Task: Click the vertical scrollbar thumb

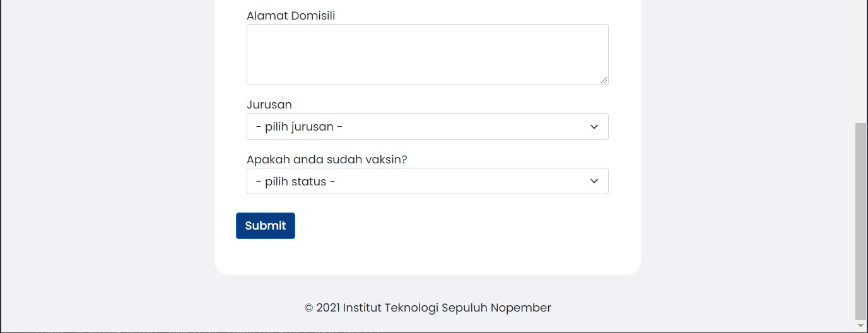Action: (x=860, y=221)
